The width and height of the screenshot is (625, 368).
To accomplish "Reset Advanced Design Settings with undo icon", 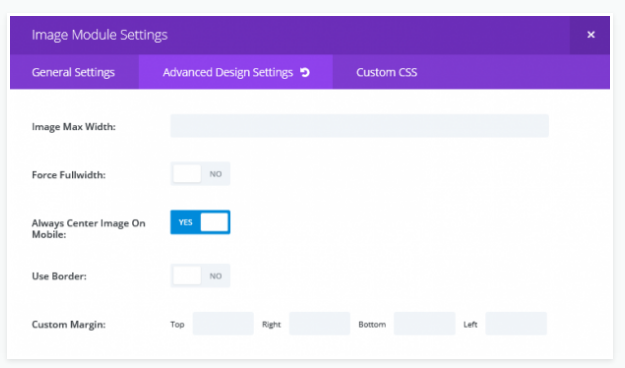I will [305, 73].
